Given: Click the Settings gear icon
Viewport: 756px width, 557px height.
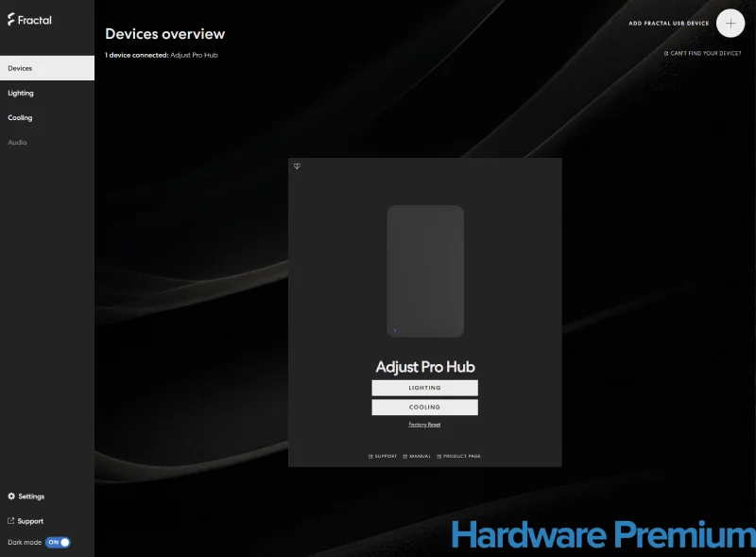Looking at the screenshot, I should pos(11,496).
